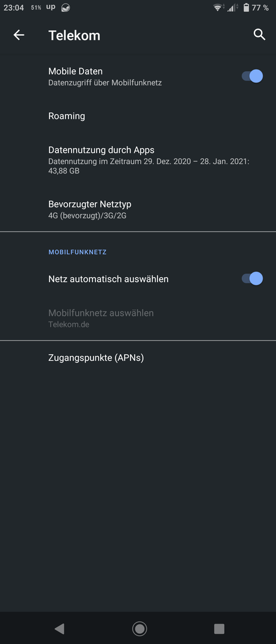276x644 pixels.
Task: Open Datennutzung durch Apps
Action: pyautogui.click(x=138, y=160)
